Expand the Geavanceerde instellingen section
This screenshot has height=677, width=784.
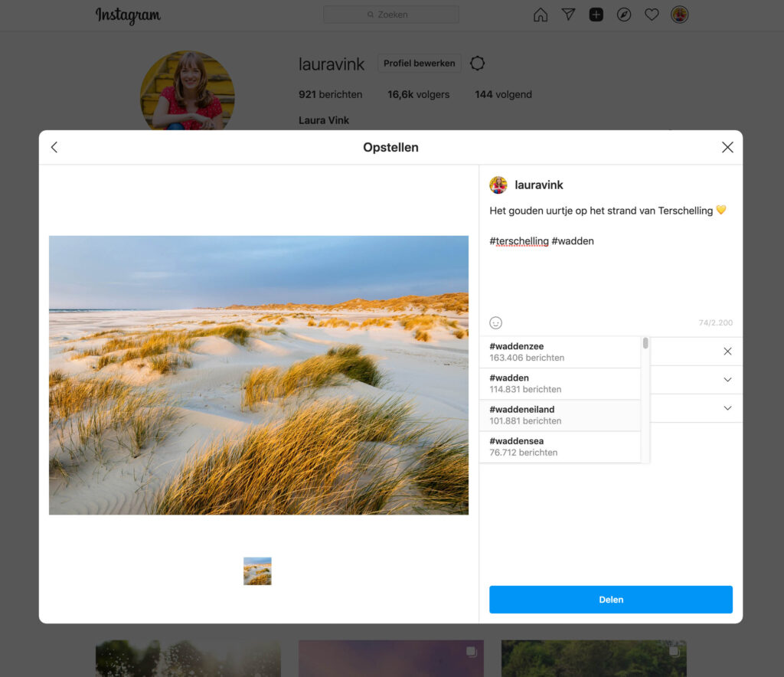tap(727, 408)
